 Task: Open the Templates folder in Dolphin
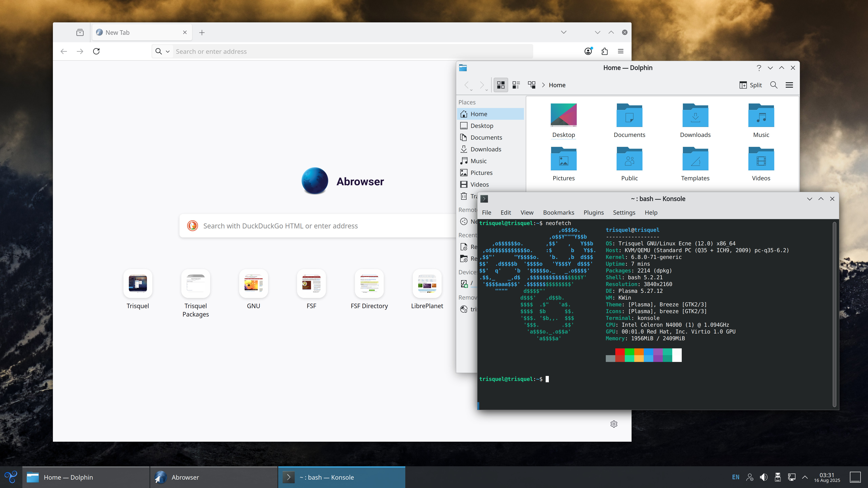pos(695,164)
